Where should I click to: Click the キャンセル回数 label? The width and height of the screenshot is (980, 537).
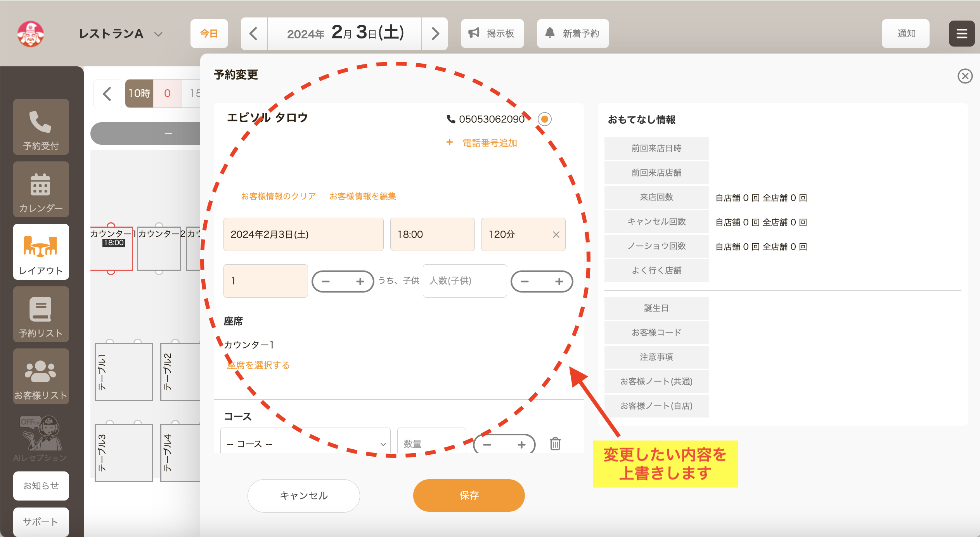pos(656,222)
